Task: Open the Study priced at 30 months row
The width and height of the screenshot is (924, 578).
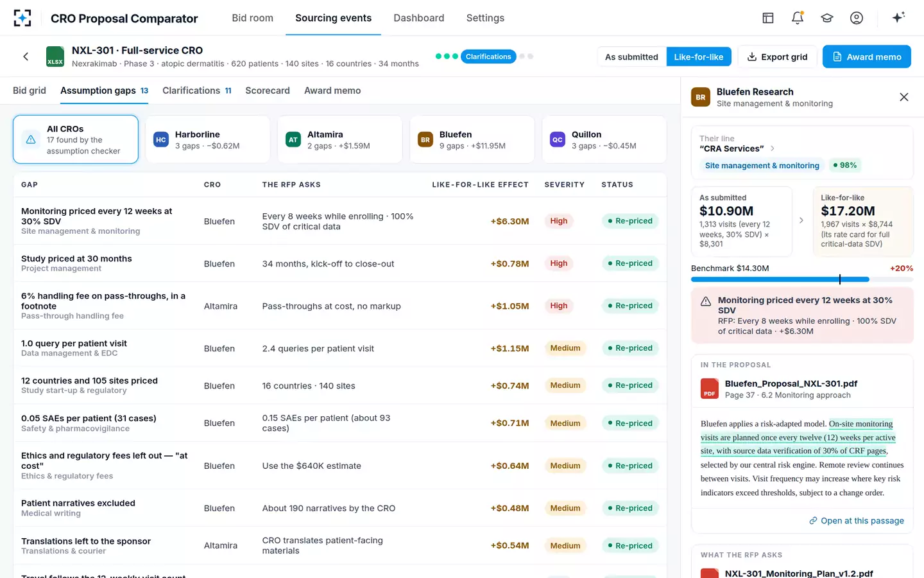Action: click(x=340, y=263)
